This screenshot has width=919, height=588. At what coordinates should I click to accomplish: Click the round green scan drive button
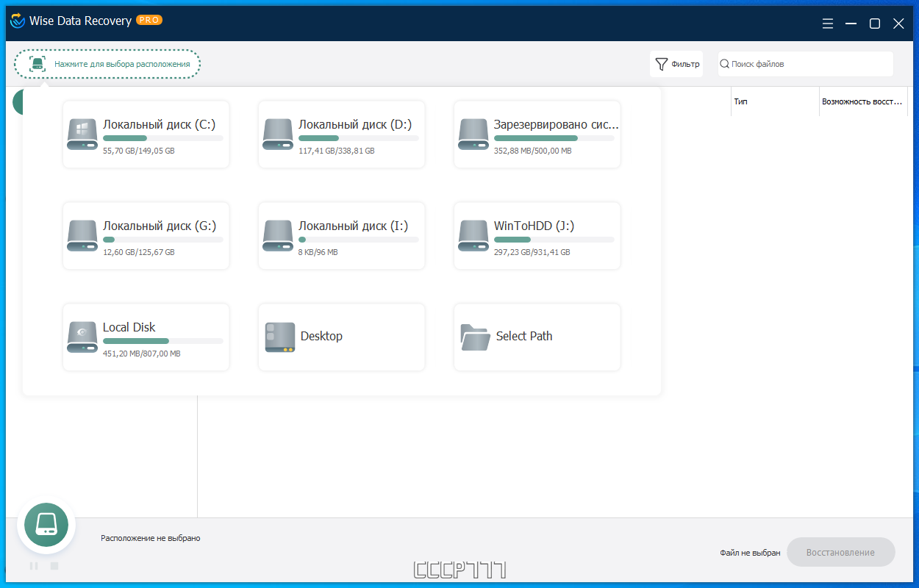46,525
